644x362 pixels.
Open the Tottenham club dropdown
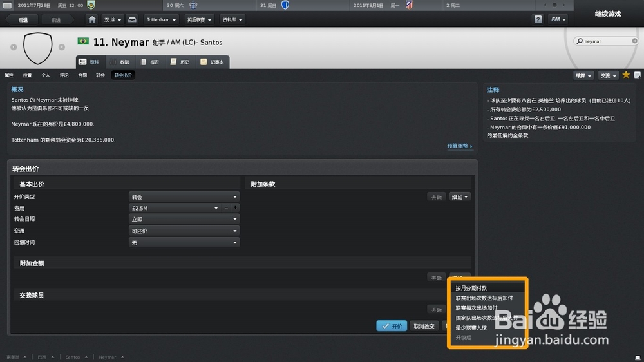[161, 19]
